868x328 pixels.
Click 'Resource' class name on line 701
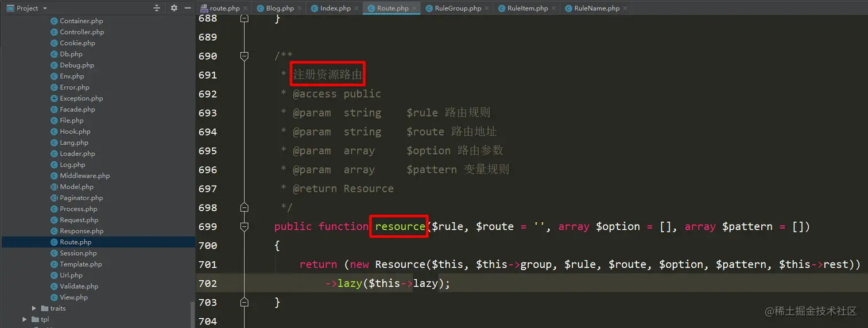400,264
